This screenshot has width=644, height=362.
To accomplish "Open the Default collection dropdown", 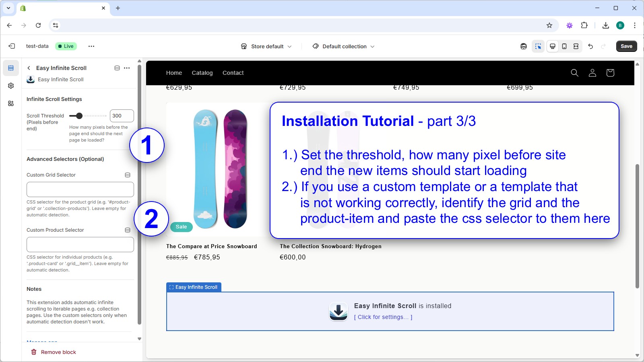I will pyautogui.click(x=343, y=46).
